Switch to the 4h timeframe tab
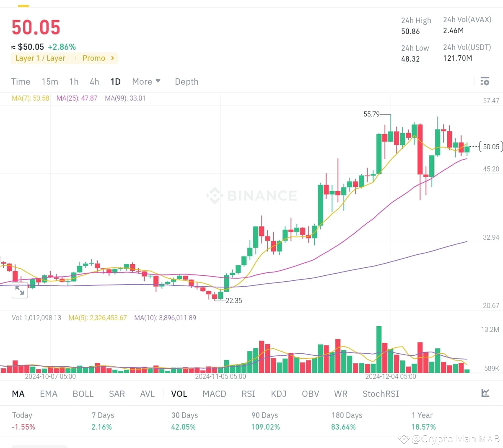 click(x=94, y=81)
